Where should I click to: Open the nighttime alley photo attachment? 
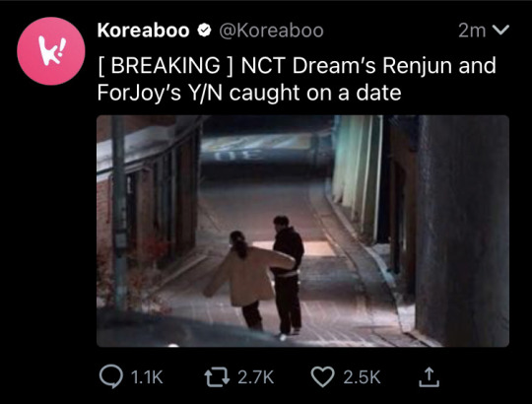302,231
